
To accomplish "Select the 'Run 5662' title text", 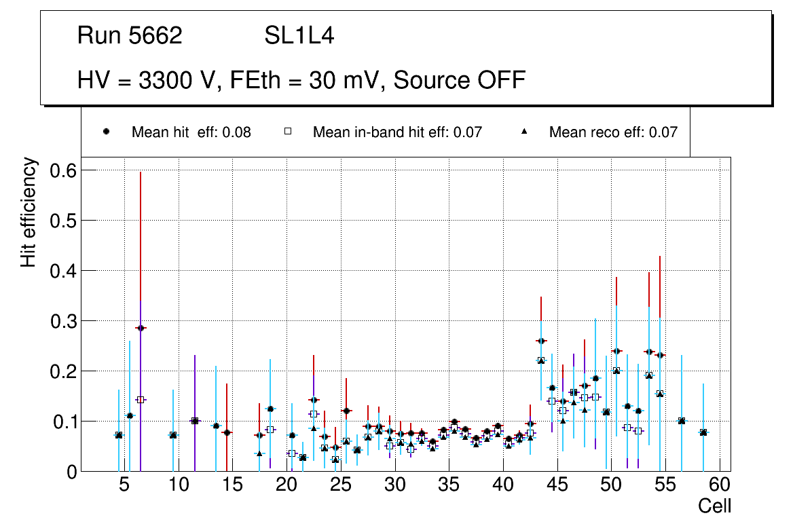I will 130,36.
